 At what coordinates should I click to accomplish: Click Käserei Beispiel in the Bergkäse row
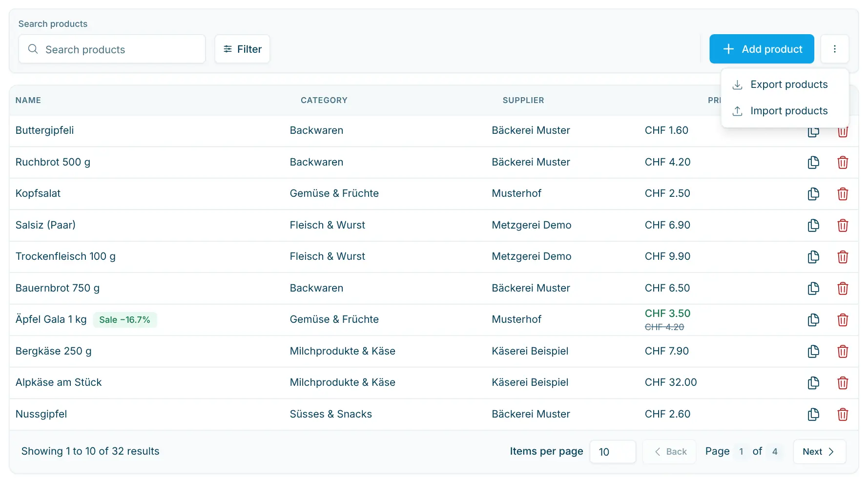pos(530,351)
